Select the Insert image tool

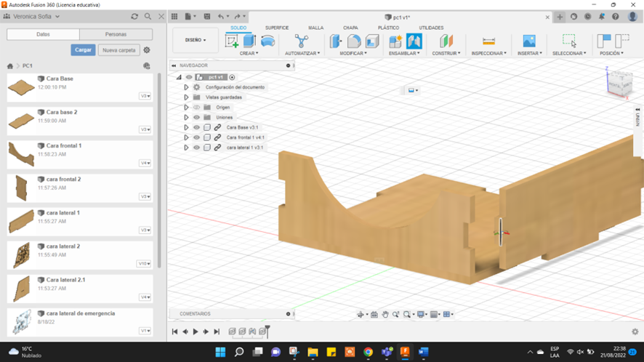(529, 41)
